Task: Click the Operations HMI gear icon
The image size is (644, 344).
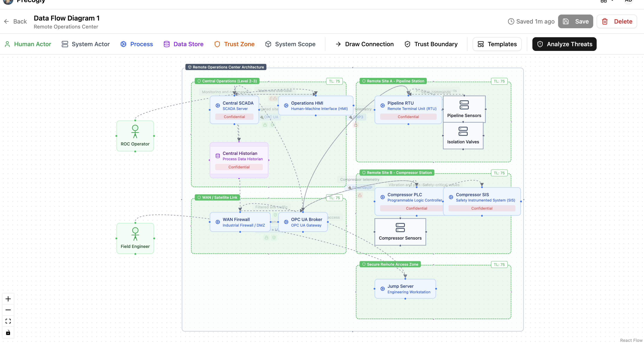Action: pos(286,106)
